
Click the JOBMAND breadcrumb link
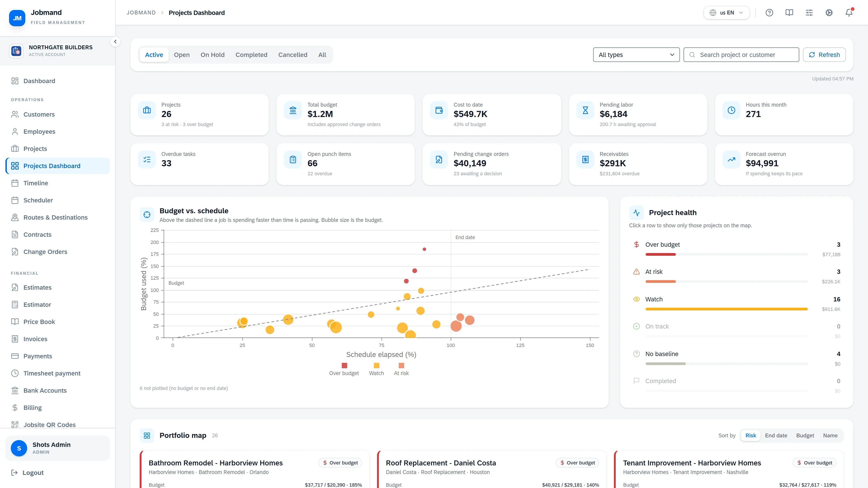coord(141,13)
